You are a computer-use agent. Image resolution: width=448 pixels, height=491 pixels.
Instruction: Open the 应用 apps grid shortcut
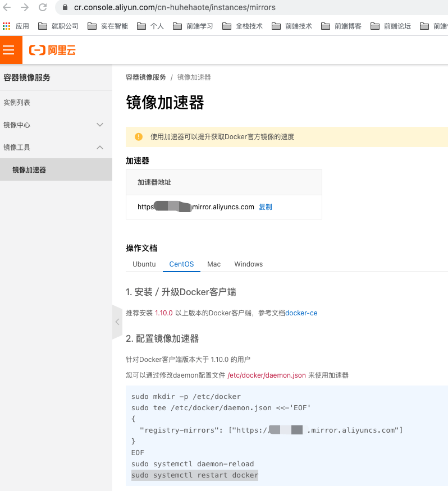coord(16,26)
